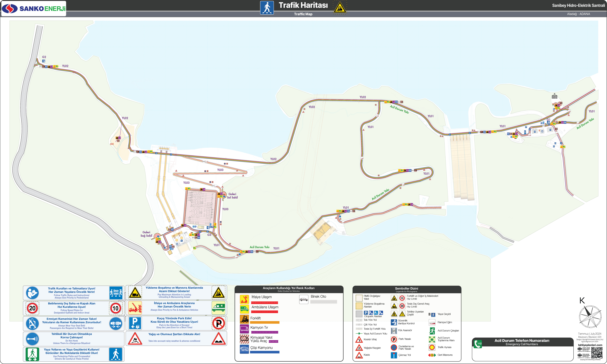The image size is (607, 364).
Task: Click the forklift warning triangle in header
Action: coord(340,7)
